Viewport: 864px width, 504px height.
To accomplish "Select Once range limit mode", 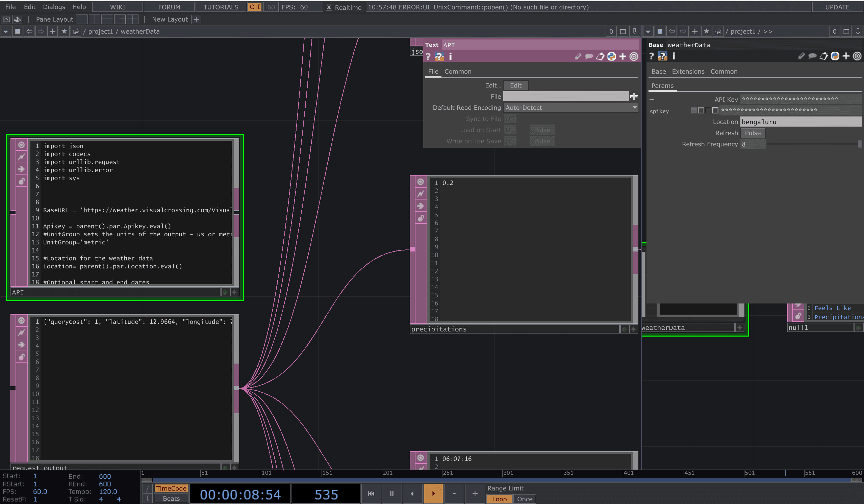I will [525, 499].
